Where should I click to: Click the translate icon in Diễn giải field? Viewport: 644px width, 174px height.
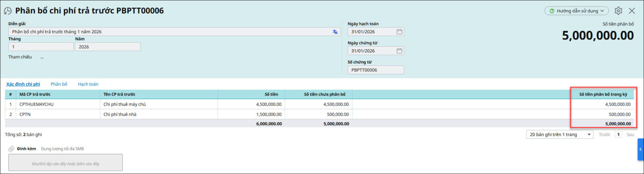coord(335,32)
